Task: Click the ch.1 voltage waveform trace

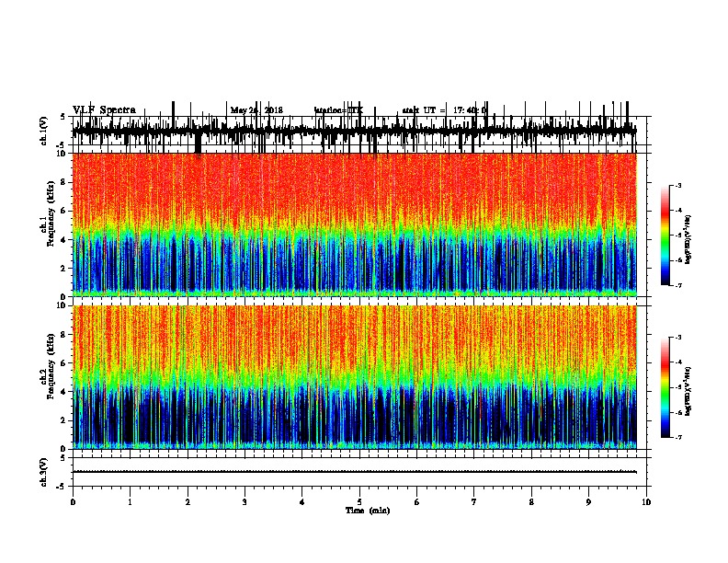Action: click(355, 131)
